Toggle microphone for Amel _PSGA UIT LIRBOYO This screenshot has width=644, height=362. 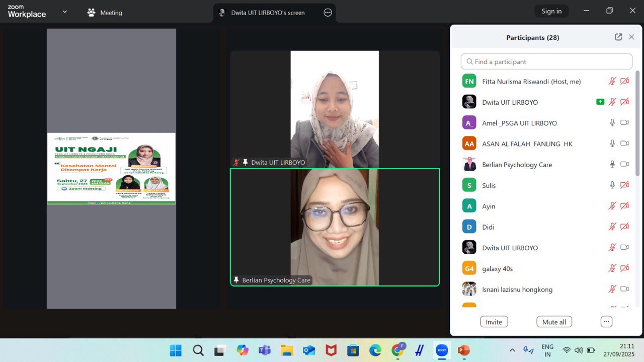612,123
